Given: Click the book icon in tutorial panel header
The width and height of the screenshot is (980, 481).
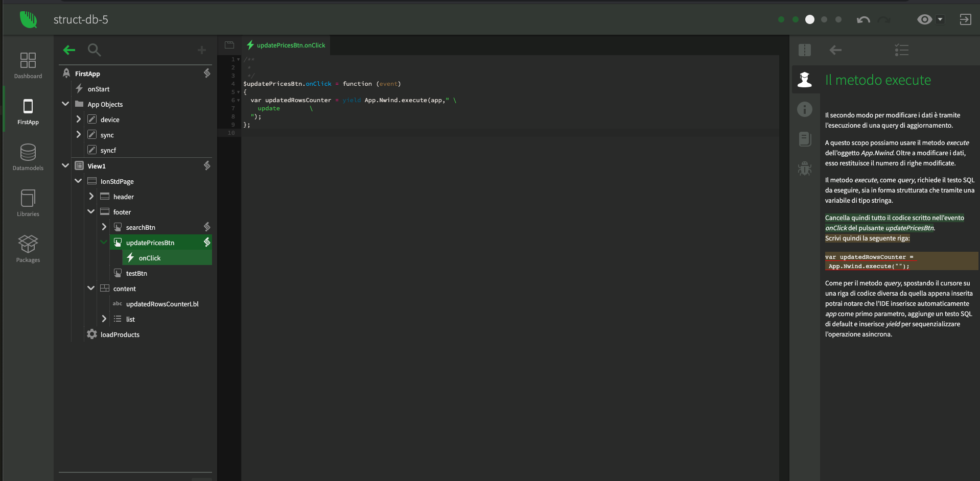Looking at the screenshot, I should [805, 50].
